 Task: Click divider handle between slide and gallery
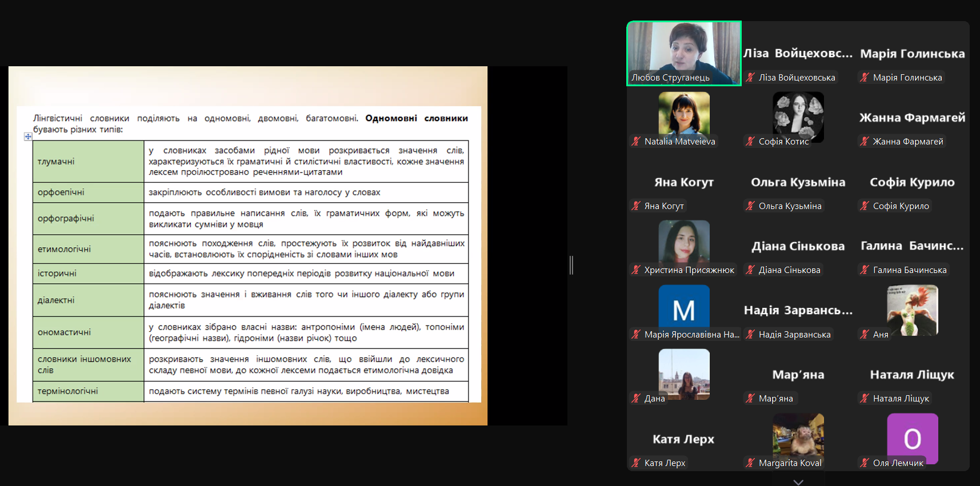571,265
